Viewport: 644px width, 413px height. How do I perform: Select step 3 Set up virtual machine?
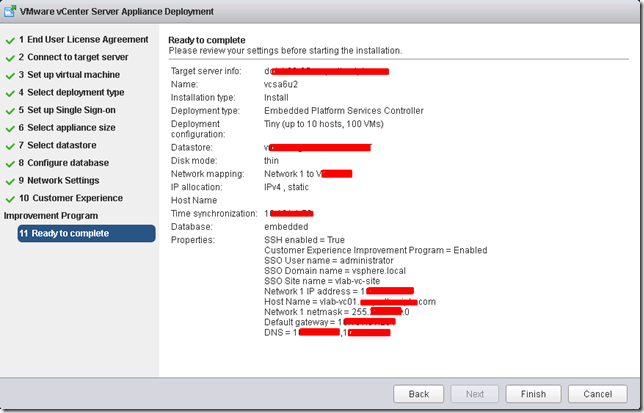pyautogui.click(x=69, y=75)
